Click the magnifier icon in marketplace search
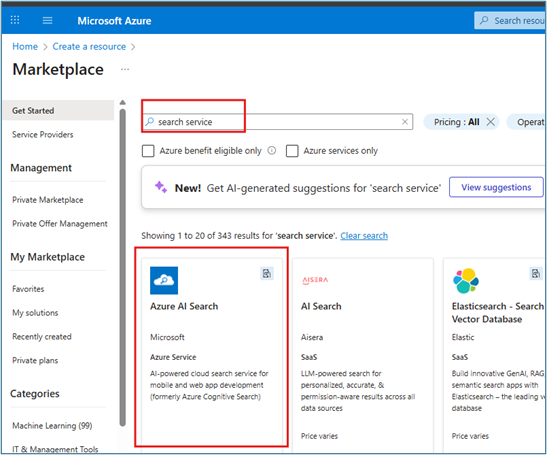Screen dimensions: 547x455 [x=150, y=121]
